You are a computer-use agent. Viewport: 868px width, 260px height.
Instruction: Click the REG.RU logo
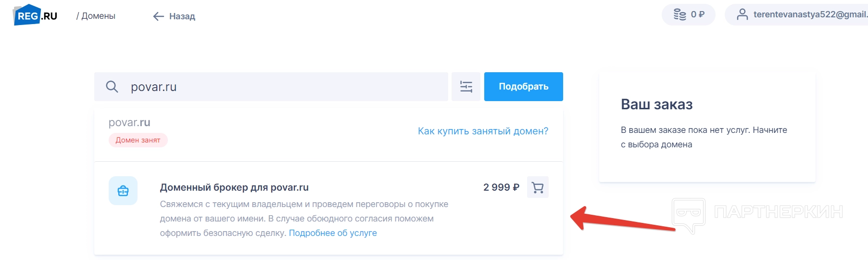[x=36, y=15]
